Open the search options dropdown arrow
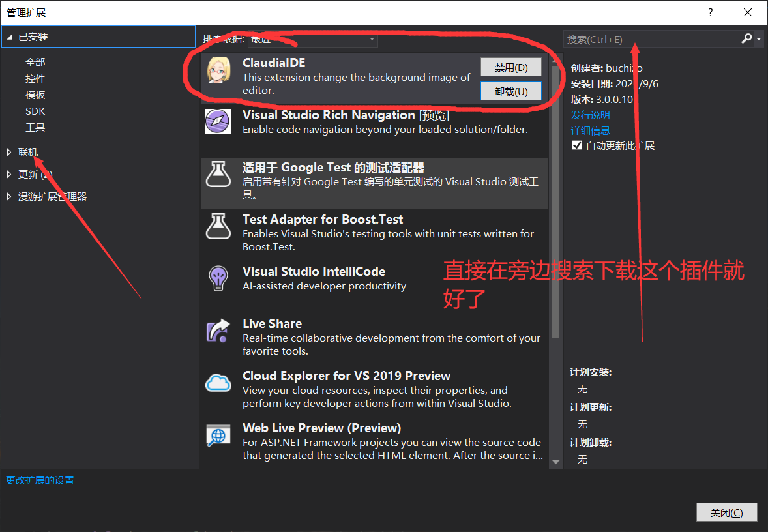Image resolution: width=768 pixels, height=532 pixels. click(759, 38)
